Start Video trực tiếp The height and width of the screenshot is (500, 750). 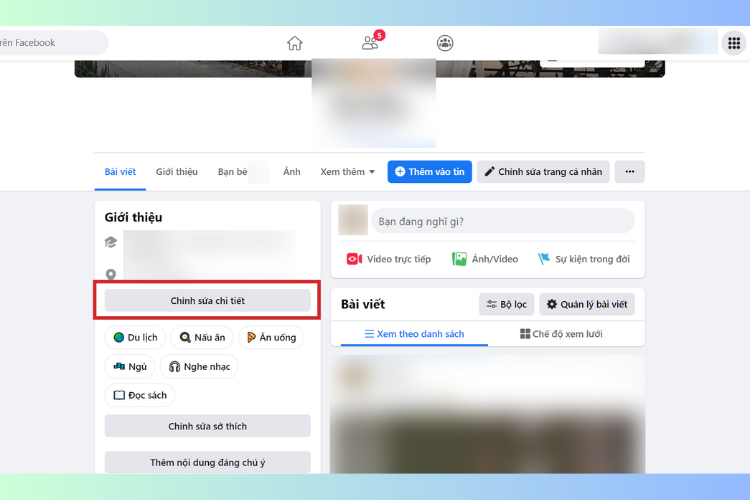[x=388, y=259]
